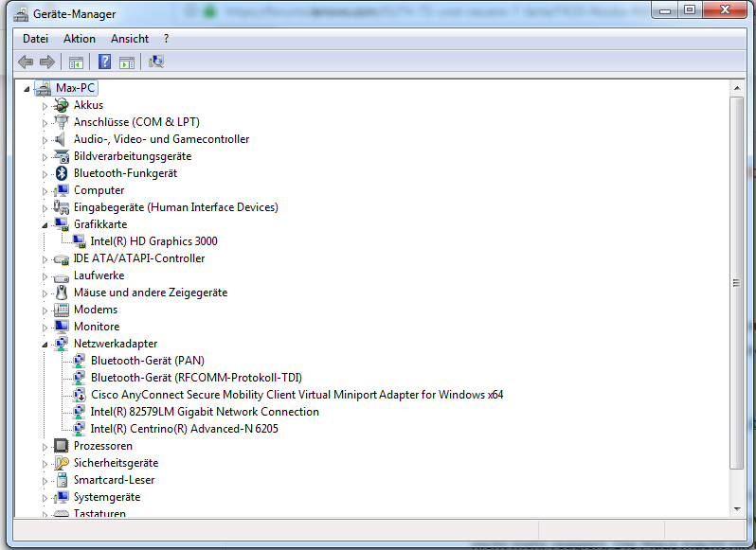Select Bluetooth-Gerät (RFCOMM-Protokoll-TDI)

[197, 378]
